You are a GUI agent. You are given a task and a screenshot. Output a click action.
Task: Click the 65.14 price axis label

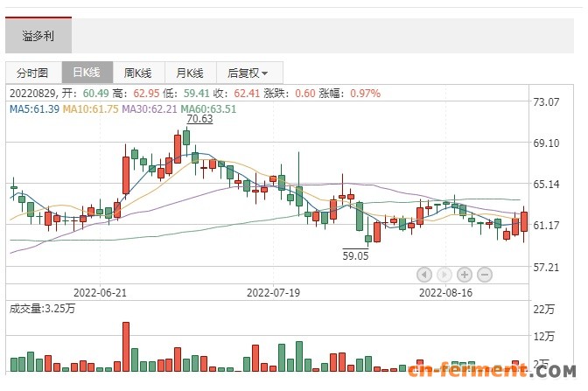tap(546, 185)
